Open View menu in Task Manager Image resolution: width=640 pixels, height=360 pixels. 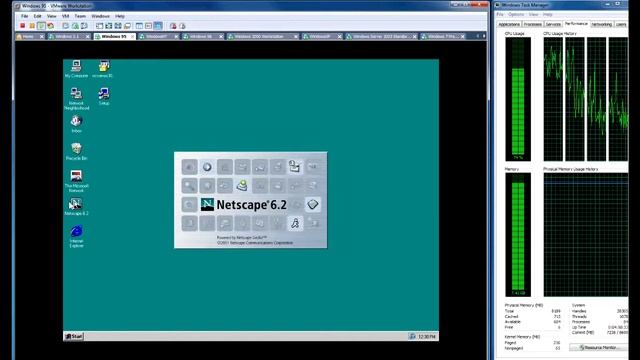(x=533, y=14)
